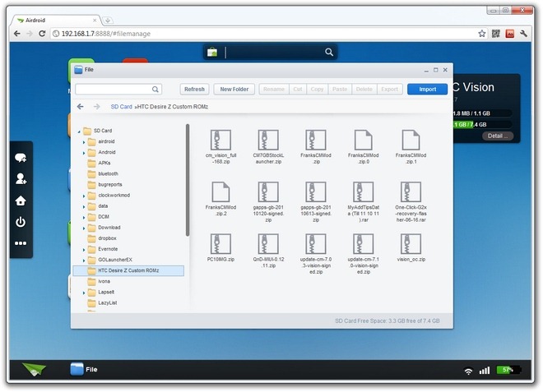Click the Refresh button
The image size is (543, 392).
tap(194, 90)
